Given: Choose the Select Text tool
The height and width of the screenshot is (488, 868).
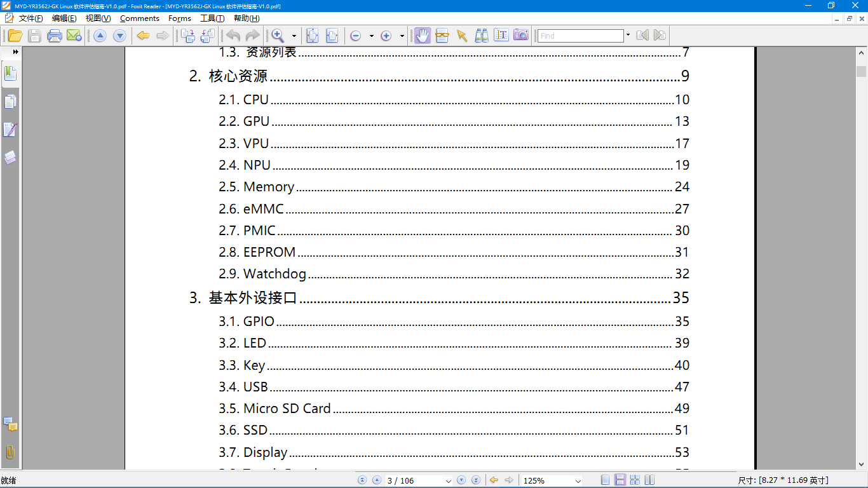Looking at the screenshot, I should (501, 36).
